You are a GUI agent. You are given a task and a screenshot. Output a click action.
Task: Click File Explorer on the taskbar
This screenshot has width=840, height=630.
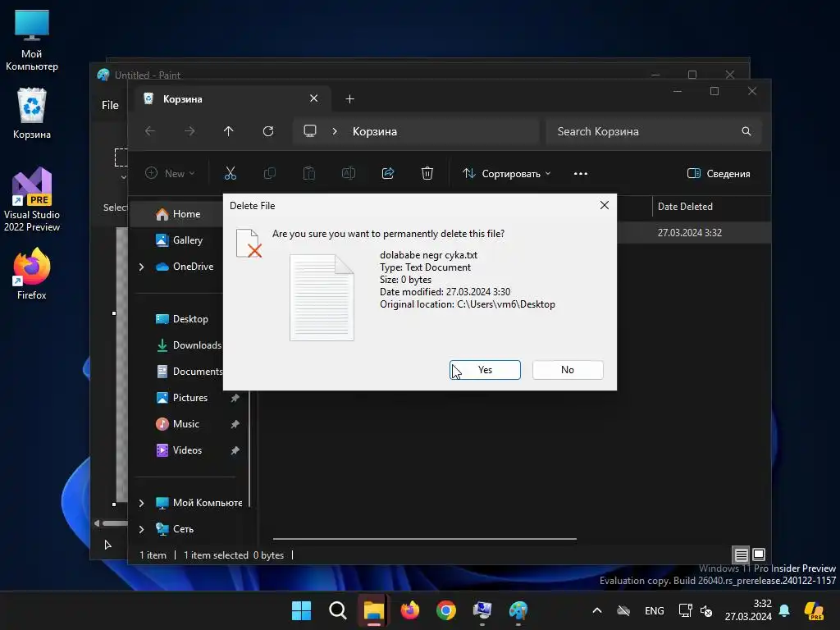374,610
